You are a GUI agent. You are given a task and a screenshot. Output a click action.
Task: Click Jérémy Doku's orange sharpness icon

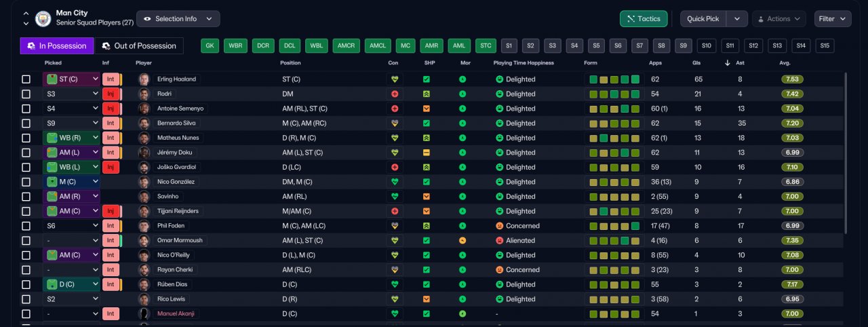pyautogui.click(x=427, y=153)
